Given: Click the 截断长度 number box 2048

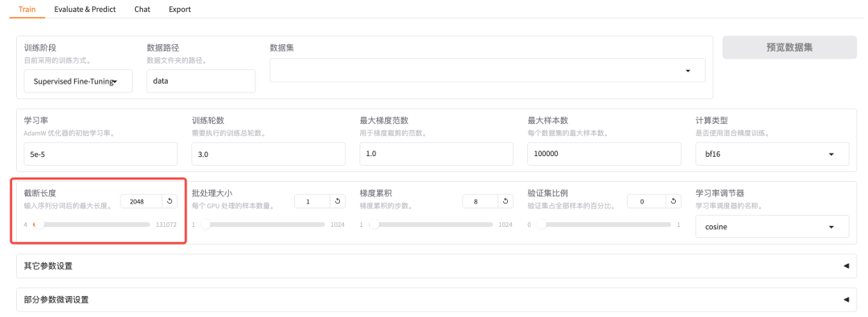Looking at the screenshot, I should [141, 202].
